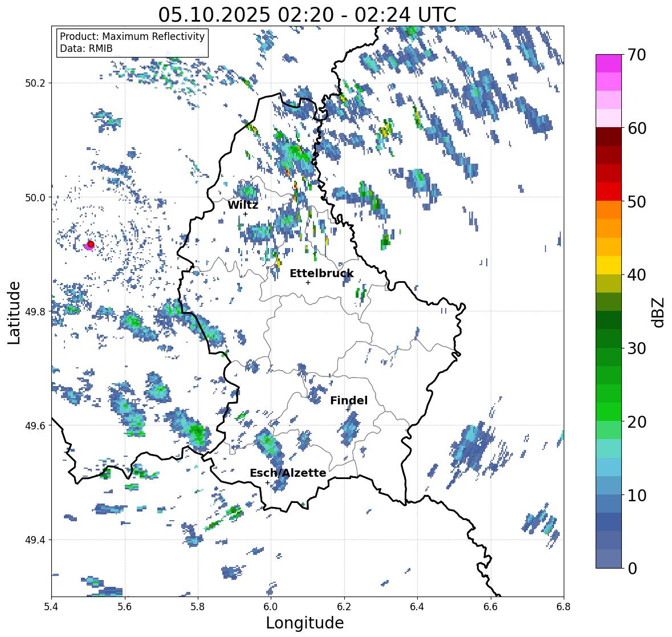Click the Findel location label
The height and width of the screenshot is (637, 672).
[x=349, y=400]
